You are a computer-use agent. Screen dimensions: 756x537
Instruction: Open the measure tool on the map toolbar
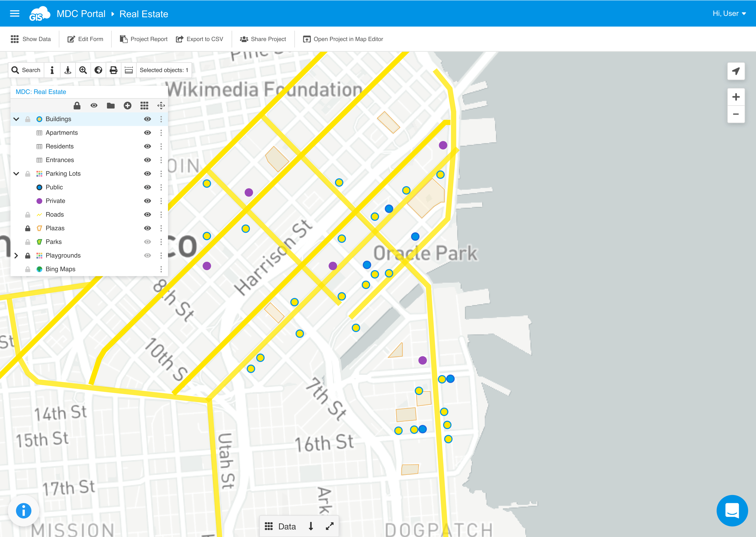click(129, 70)
